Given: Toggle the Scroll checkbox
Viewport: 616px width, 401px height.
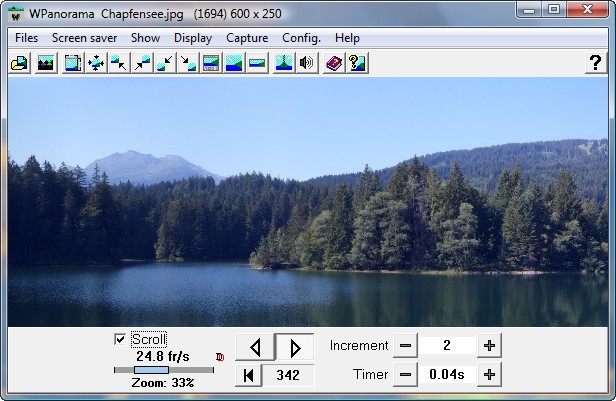Looking at the screenshot, I should [121, 339].
